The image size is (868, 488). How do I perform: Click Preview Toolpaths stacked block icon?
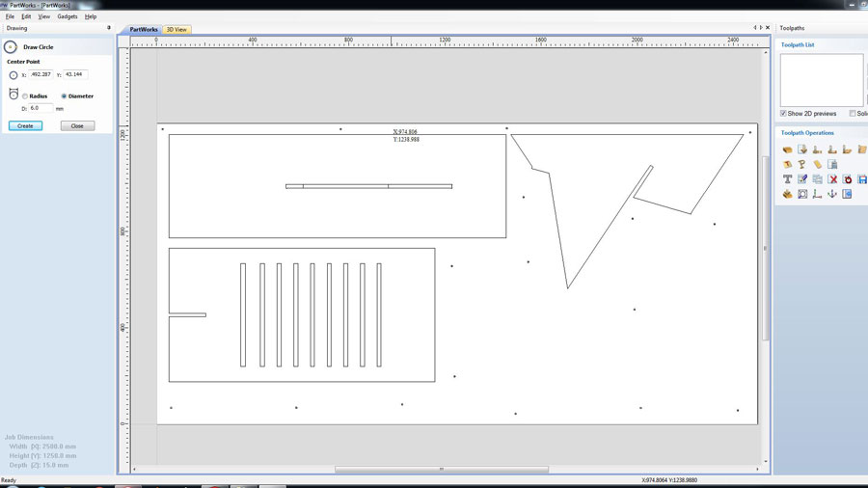point(787,194)
